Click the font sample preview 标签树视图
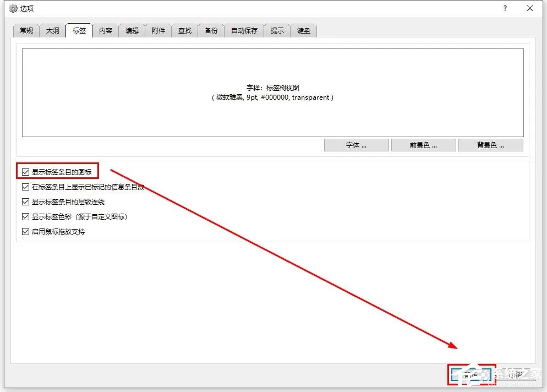The height and width of the screenshot is (392, 547). coord(273,92)
